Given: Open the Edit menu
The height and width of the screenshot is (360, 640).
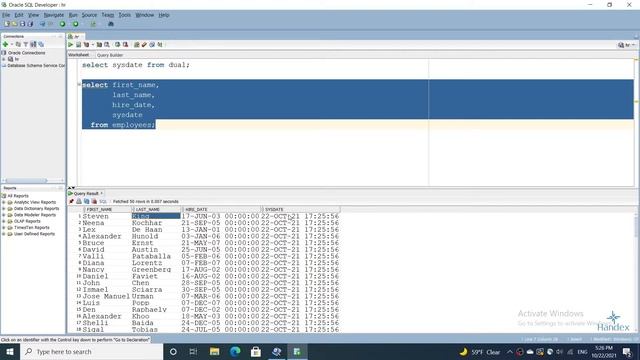Looking at the screenshot, I should click(19, 15).
